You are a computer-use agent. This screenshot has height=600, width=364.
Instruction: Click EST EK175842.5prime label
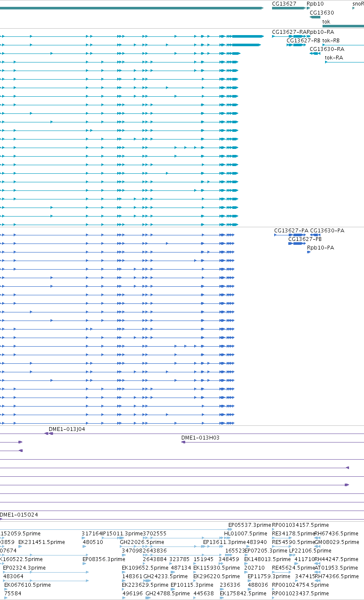[243, 594]
